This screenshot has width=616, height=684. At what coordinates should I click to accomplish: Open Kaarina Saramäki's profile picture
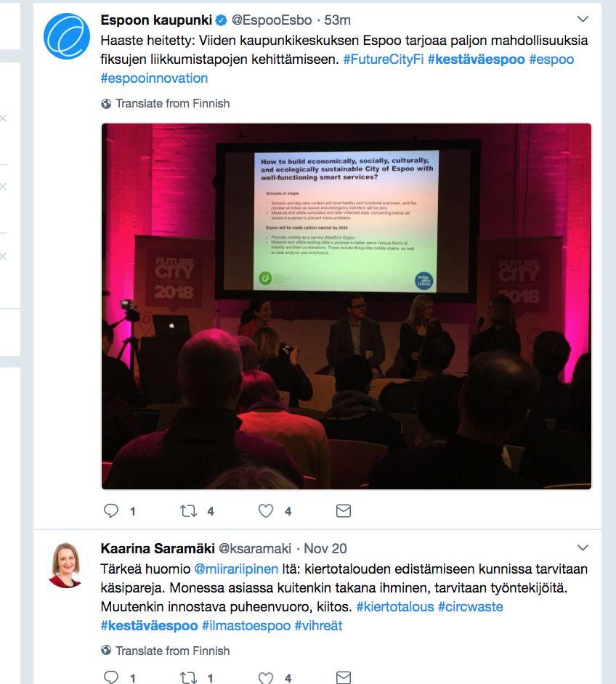pyautogui.click(x=66, y=565)
